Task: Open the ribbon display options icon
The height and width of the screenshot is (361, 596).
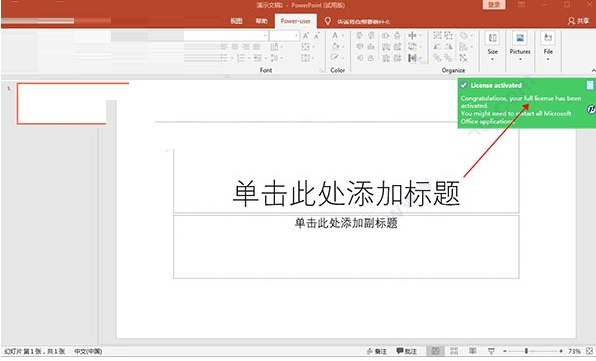Action: point(522,5)
